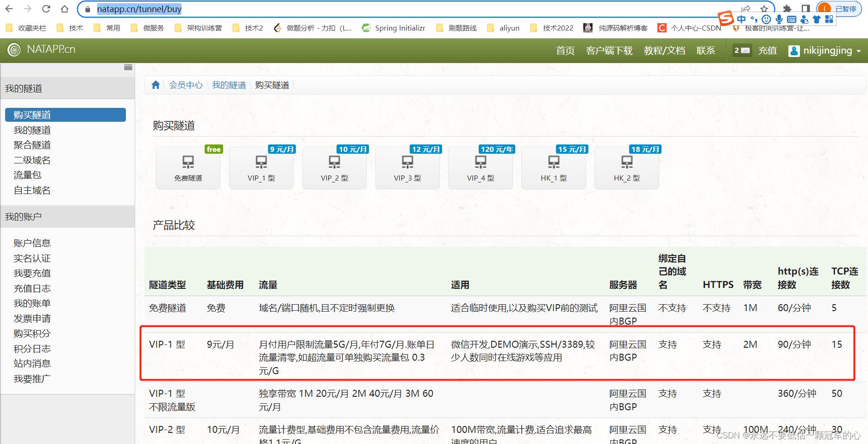Viewport: 868px width, 444px height.
Task: Open the 技术2022 bookmark folder
Action: click(551, 28)
